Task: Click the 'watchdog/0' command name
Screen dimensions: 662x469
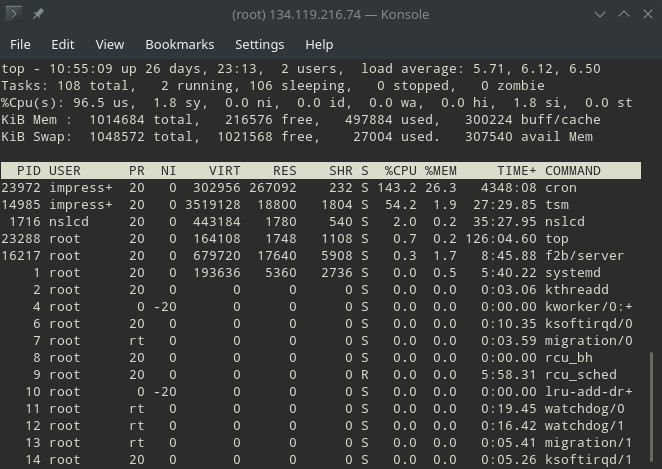Action: click(x=584, y=409)
